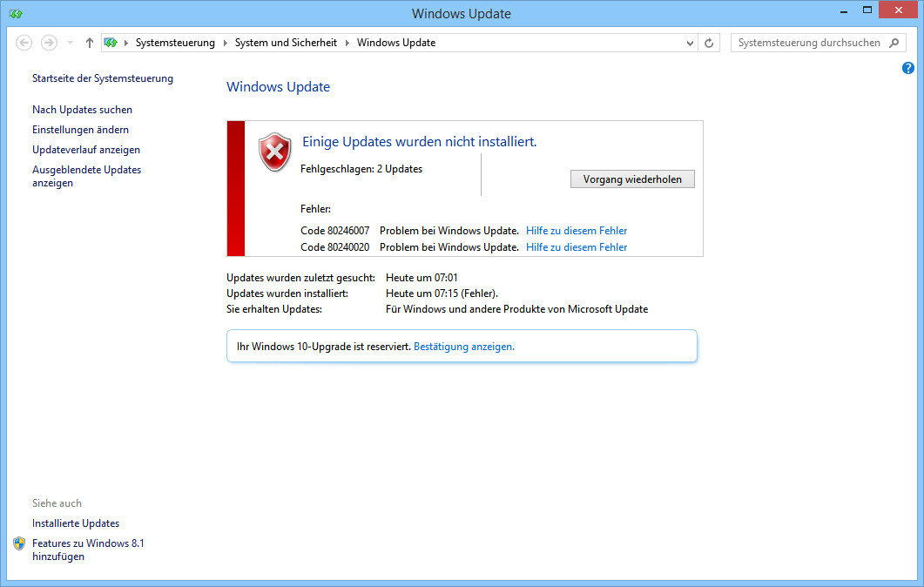Screen dimensions: 924x587
Task: Click Bestätigung anzeigen for Windows 10 upgrade
Action: point(464,347)
